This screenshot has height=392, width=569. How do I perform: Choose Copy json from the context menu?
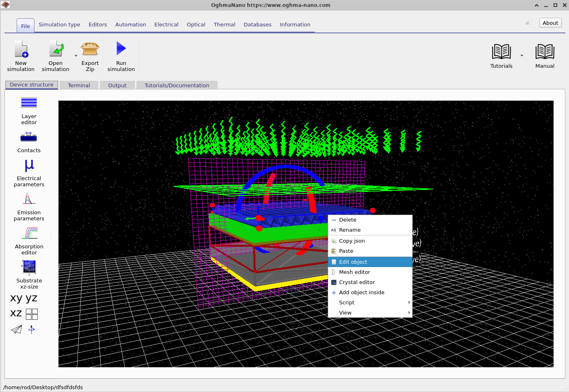(x=370, y=241)
